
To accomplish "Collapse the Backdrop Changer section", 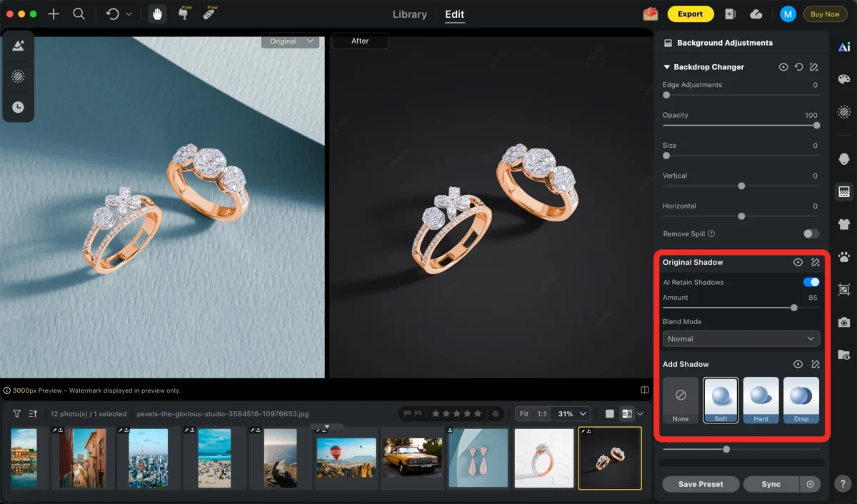I will (x=667, y=67).
